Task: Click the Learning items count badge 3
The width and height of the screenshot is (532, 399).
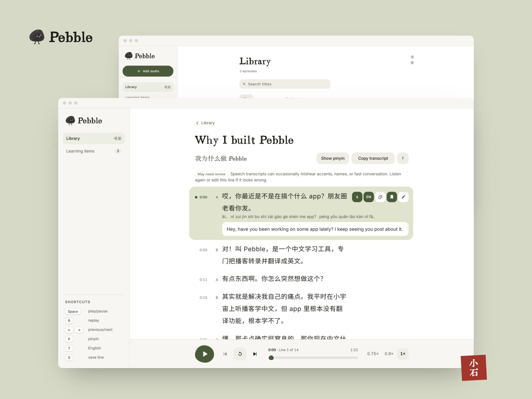Action: (x=118, y=151)
